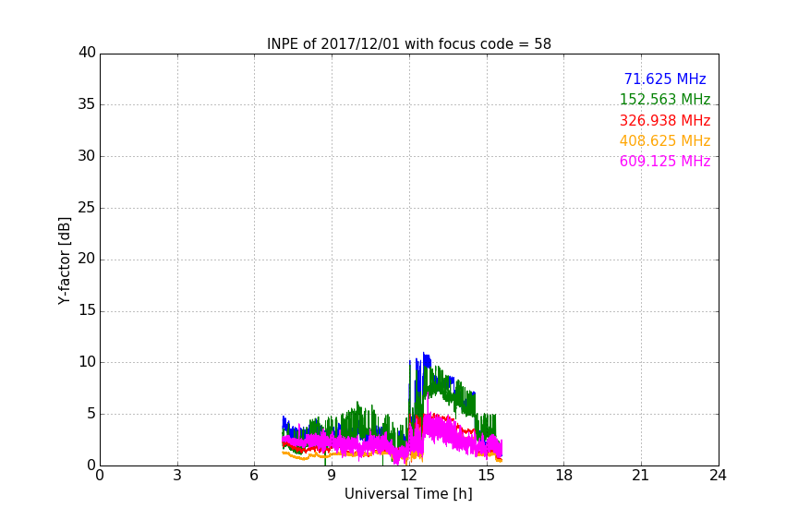798x532 pixels.
Task: Click the 'Universal Time [h]' axis label
Action: pyautogui.click(x=408, y=494)
